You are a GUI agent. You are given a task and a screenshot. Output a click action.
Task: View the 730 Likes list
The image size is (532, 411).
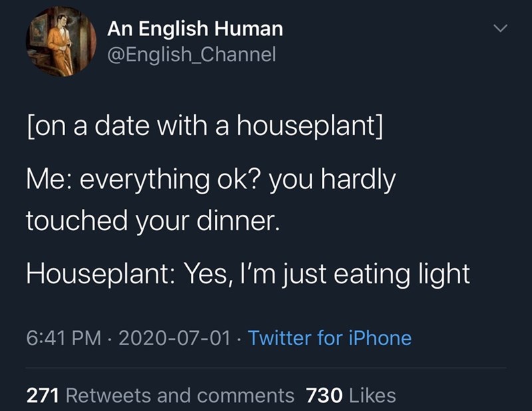pos(350,396)
